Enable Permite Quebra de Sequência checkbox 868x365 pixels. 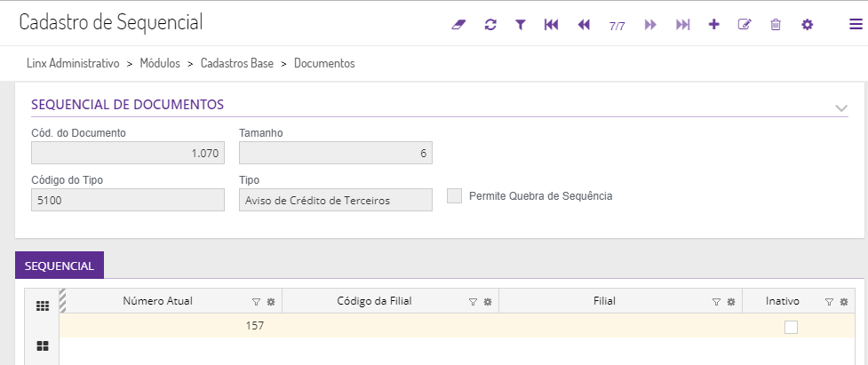455,196
